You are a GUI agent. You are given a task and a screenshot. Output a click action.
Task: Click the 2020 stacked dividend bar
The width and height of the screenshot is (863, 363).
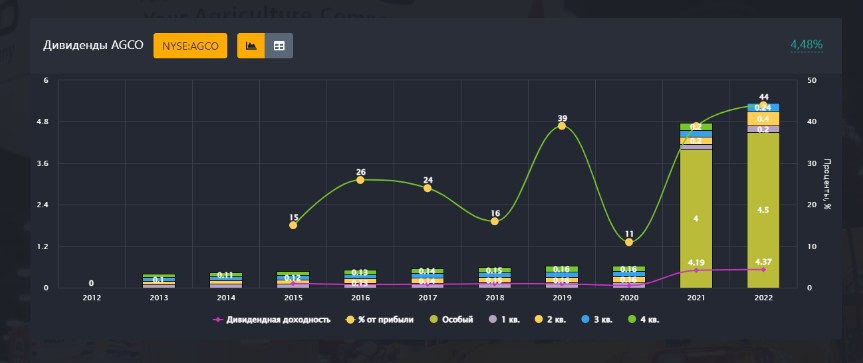coord(629,277)
